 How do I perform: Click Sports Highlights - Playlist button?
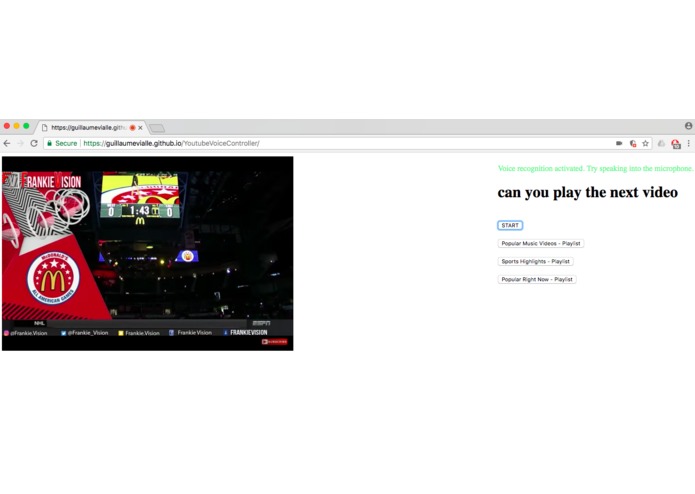click(535, 261)
